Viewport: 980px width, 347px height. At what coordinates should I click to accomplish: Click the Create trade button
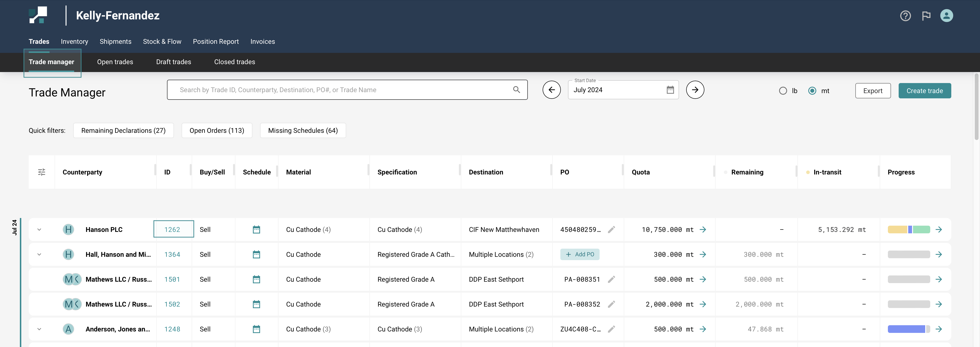924,91
